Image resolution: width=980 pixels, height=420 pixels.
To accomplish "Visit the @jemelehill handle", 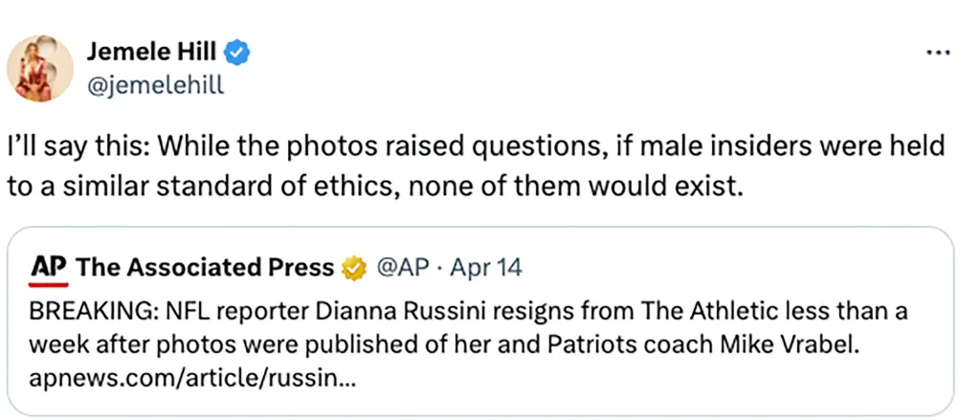I will point(155,85).
